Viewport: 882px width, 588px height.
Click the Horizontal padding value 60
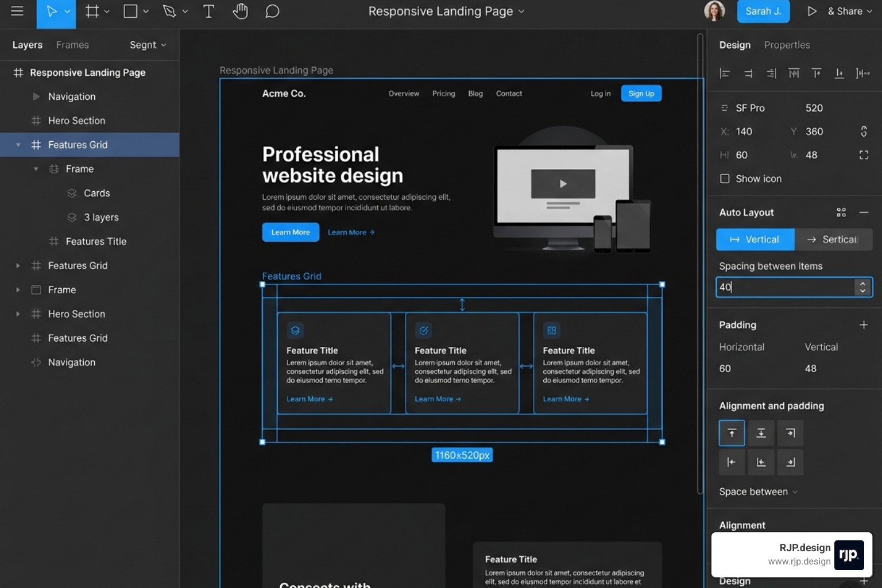725,369
